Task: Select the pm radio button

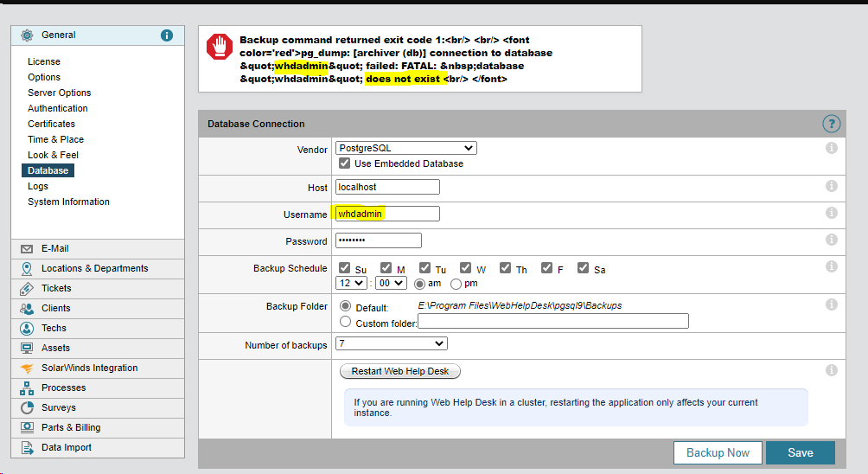Action: pos(456,283)
